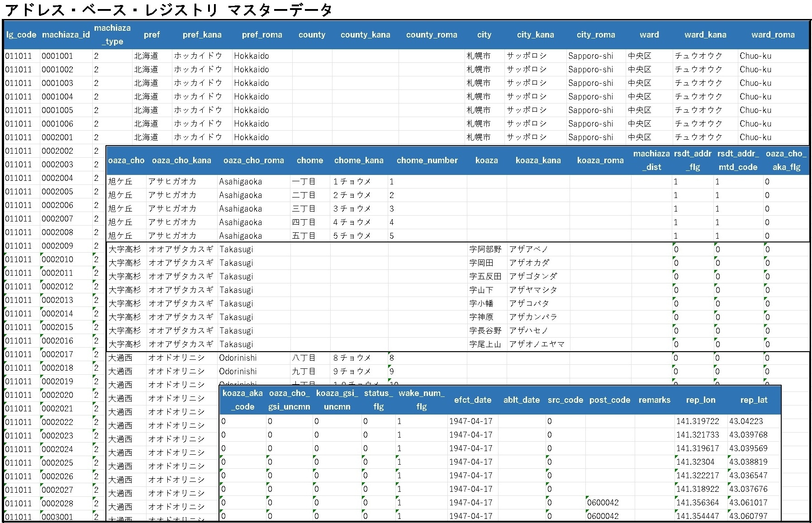Click the chome_kana cell 3チョウメ
The width and height of the screenshot is (812, 523).
352,209
